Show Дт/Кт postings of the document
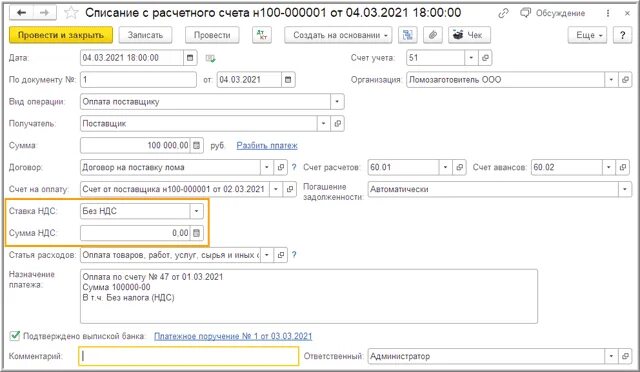Viewport: 640px width, 372px height. click(262, 35)
